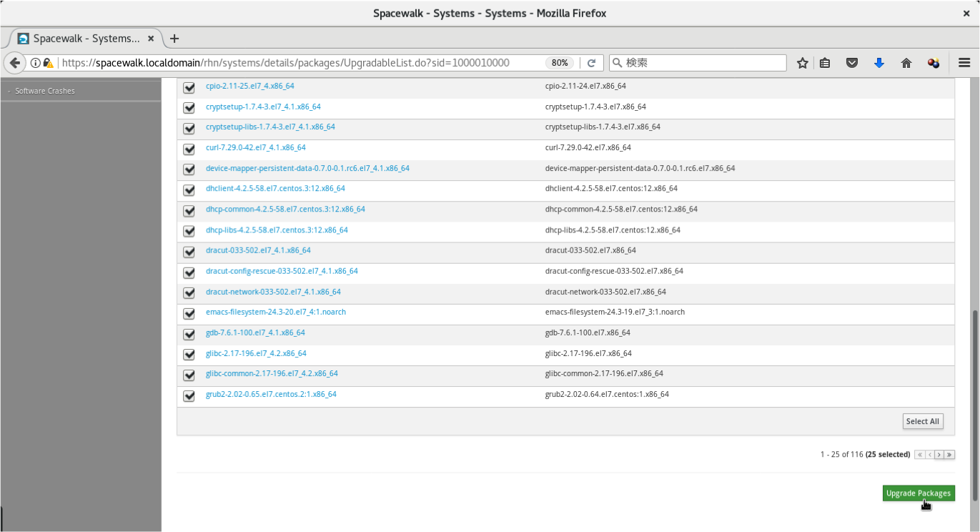Image resolution: width=980 pixels, height=532 pixels.
Task: Open dracut-network-033-502 package link
Action: tap(273, 292)
